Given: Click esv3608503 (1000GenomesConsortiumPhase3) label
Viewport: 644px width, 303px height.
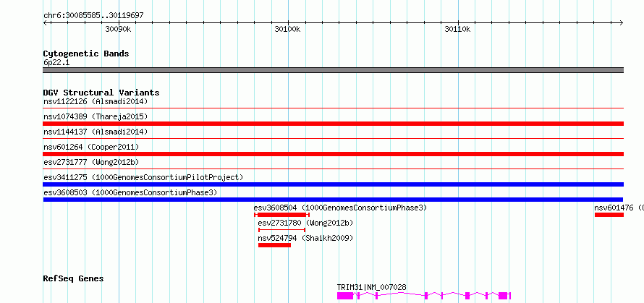Looking at the screenshot, I should (x=130, y=192).
